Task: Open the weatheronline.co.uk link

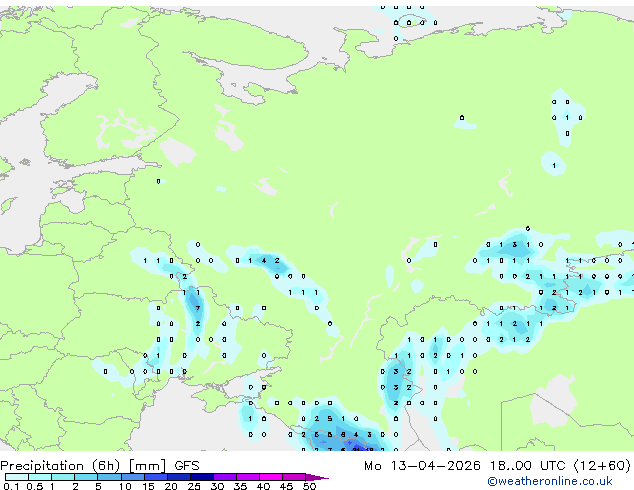Action: (549, 481)
